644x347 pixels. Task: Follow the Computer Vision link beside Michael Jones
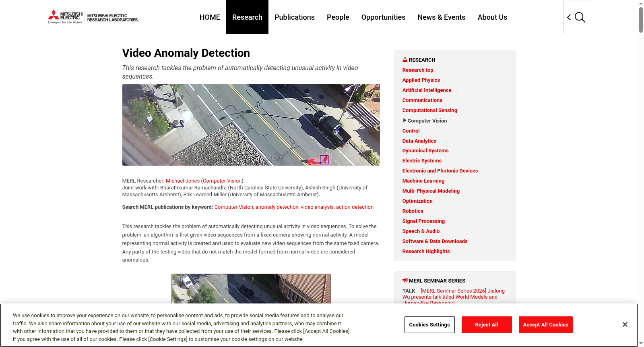coord(222,181)
